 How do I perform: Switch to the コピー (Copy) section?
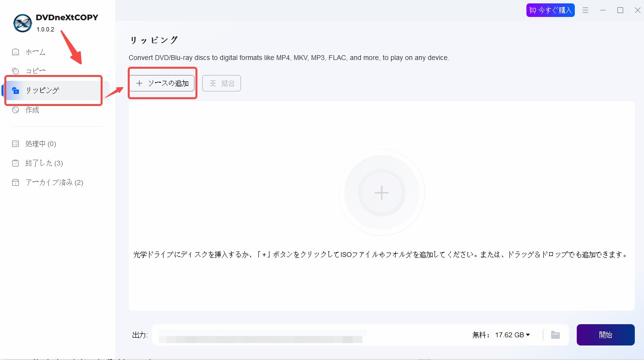click(35, 71)
